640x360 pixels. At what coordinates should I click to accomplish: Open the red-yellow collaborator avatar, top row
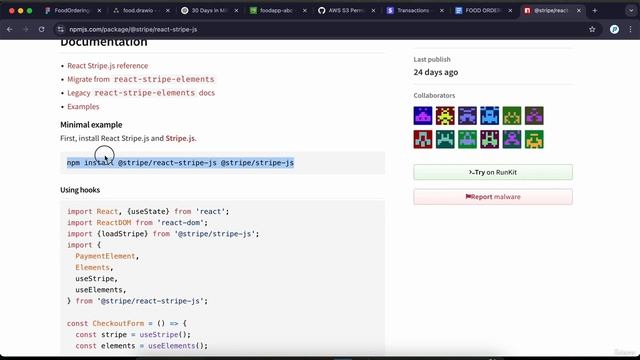point(445,116)
